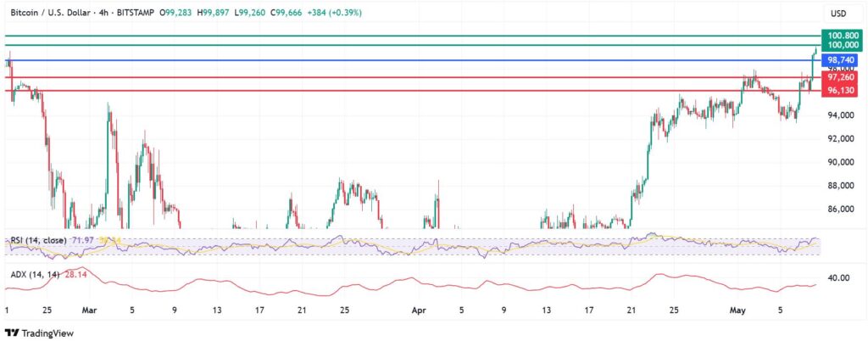Image resolution: width=868 pixels, height=341 pixels.
Task: Select the 100,800 green price label
Action: click(842, 33)
